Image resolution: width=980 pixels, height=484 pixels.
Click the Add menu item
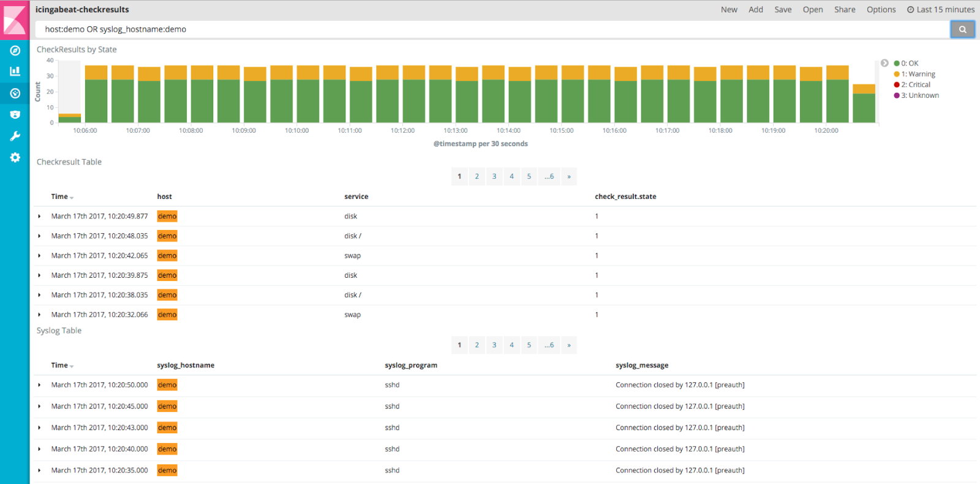(x=756, y=10)
